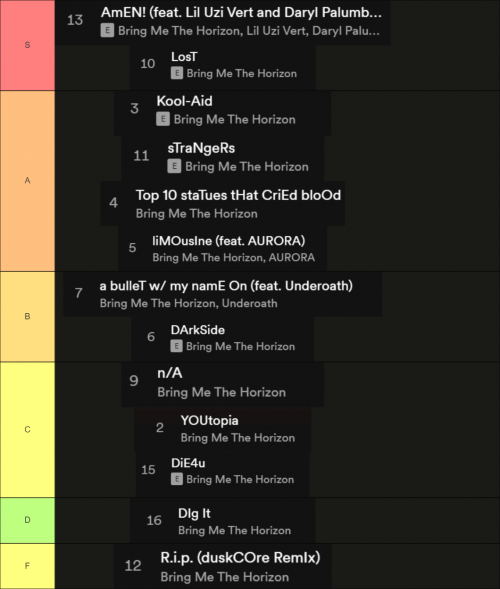
Task: Click the DIg It song title
Action: point(194,513)
